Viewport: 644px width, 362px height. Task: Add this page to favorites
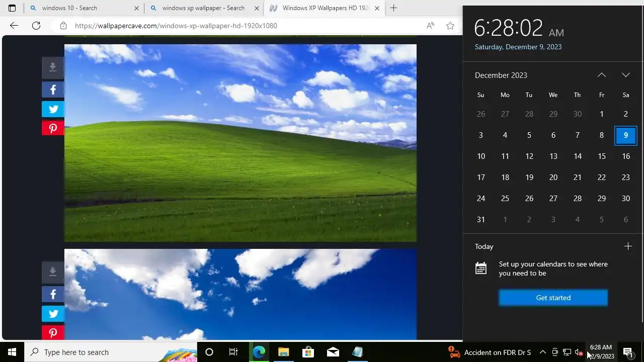pos(450,26)
